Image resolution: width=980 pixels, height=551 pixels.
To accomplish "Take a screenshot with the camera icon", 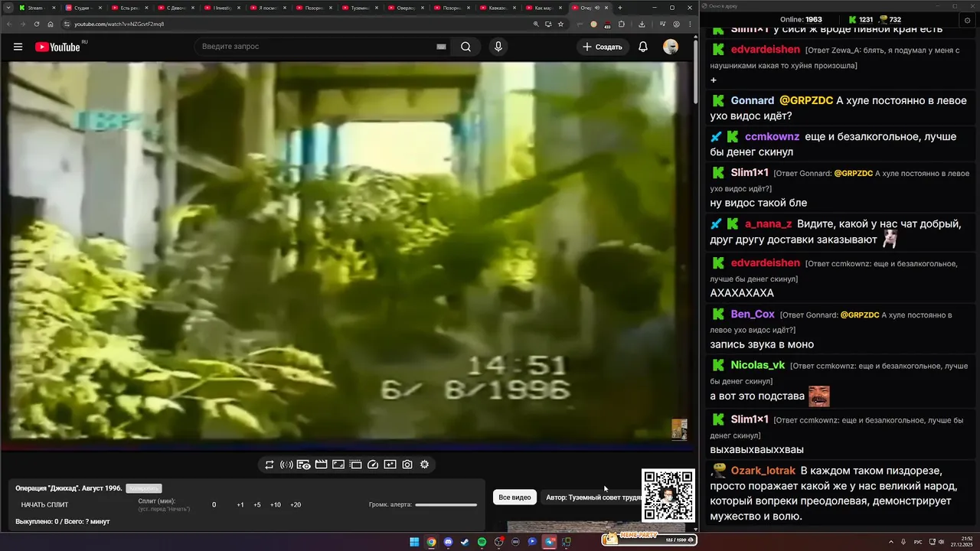I will (407, 465).
